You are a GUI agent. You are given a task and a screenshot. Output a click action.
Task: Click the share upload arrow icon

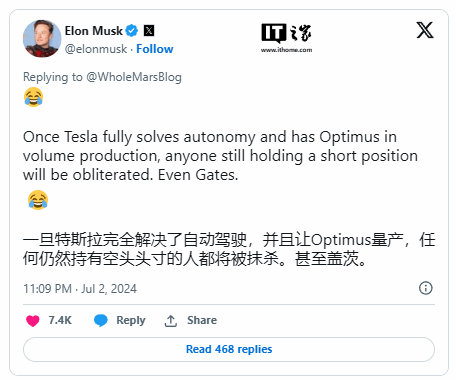point(170,321)
